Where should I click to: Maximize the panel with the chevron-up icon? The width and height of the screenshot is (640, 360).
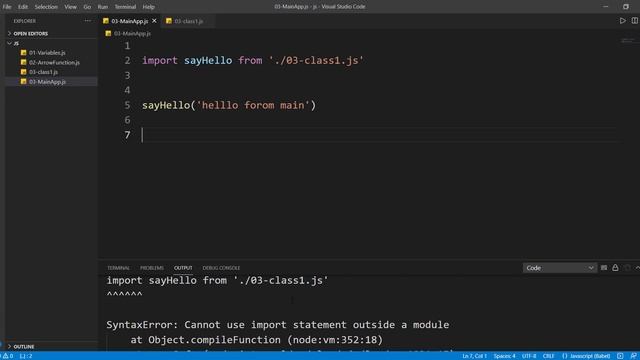pos(637,268)
